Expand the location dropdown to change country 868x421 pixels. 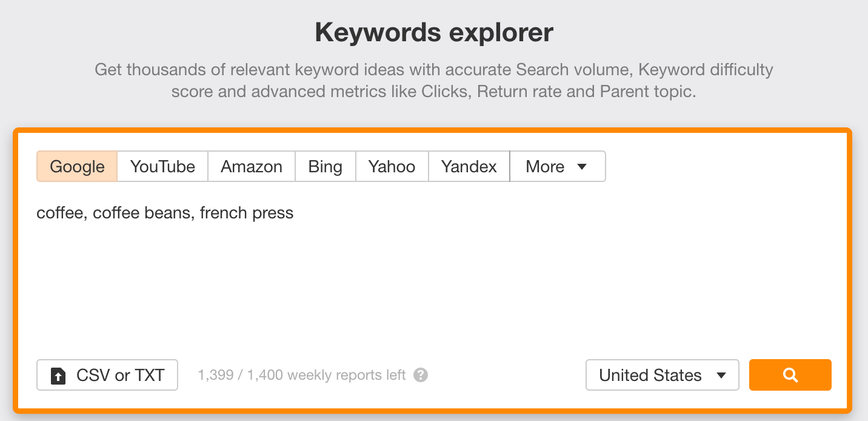tap(662, 375)
